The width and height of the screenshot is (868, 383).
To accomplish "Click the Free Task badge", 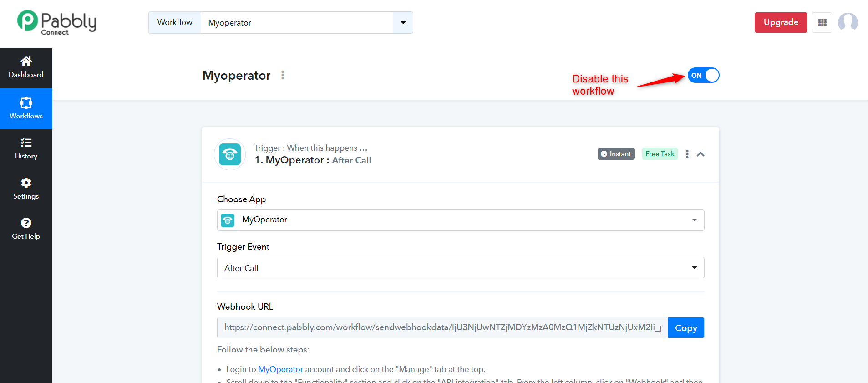I will pyautogui.click(x=660, y=154).
